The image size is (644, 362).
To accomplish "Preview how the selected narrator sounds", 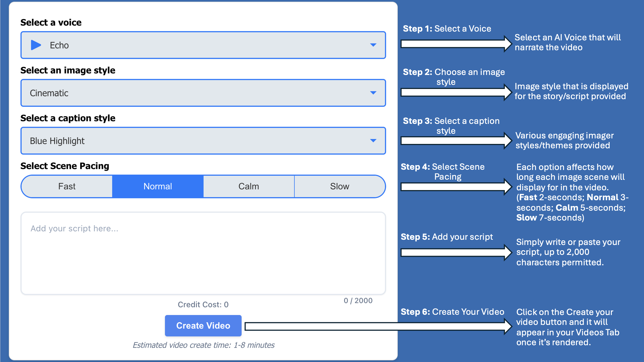I will (x=36, y=45).
